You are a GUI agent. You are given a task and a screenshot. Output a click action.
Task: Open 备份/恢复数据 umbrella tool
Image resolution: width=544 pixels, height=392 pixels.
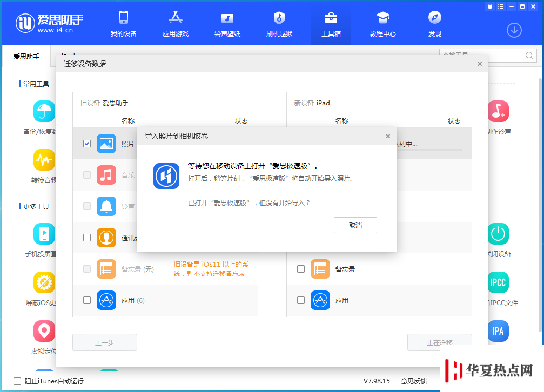44,111
